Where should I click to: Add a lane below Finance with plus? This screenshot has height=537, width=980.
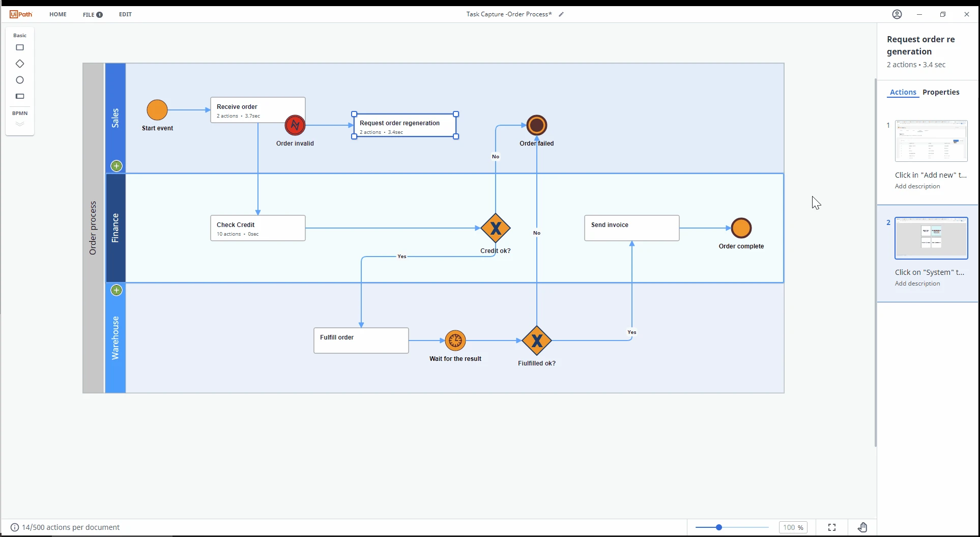117,290
